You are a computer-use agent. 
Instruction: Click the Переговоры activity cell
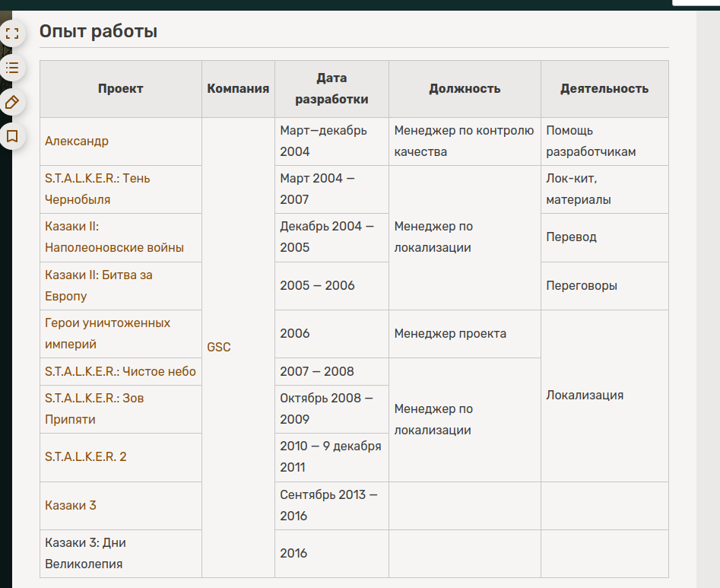[x=604, y=286]
